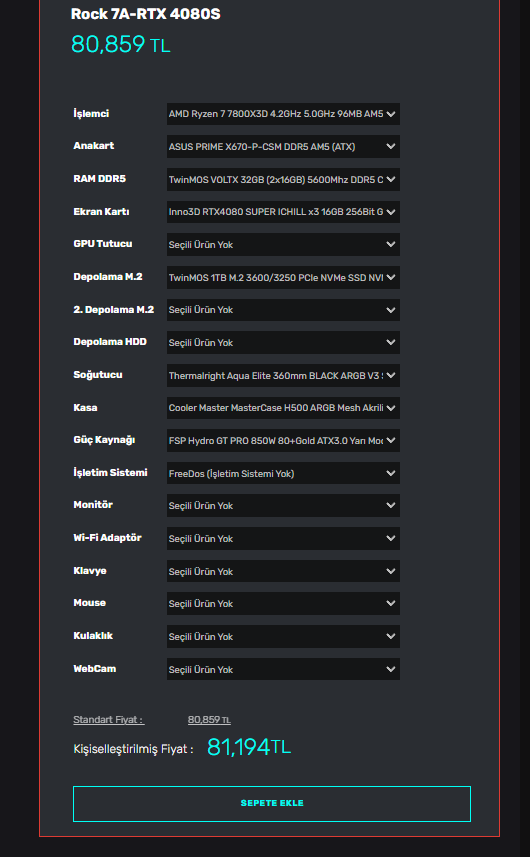Viewport: 530px width, 857px height.
Task: Open the Kasa case dropdown
Action: pos(283,408)
